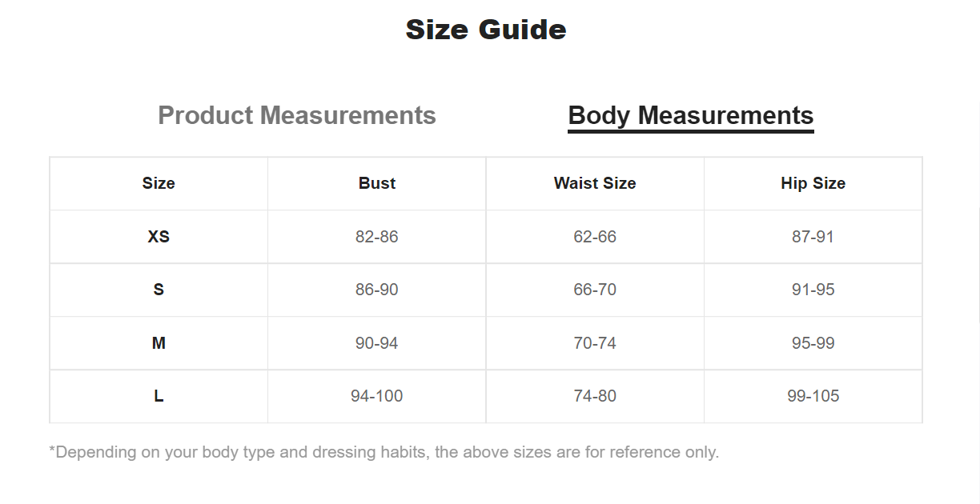Click the L hip value 99-105
The image size is (980, 504).
(813, 396)
